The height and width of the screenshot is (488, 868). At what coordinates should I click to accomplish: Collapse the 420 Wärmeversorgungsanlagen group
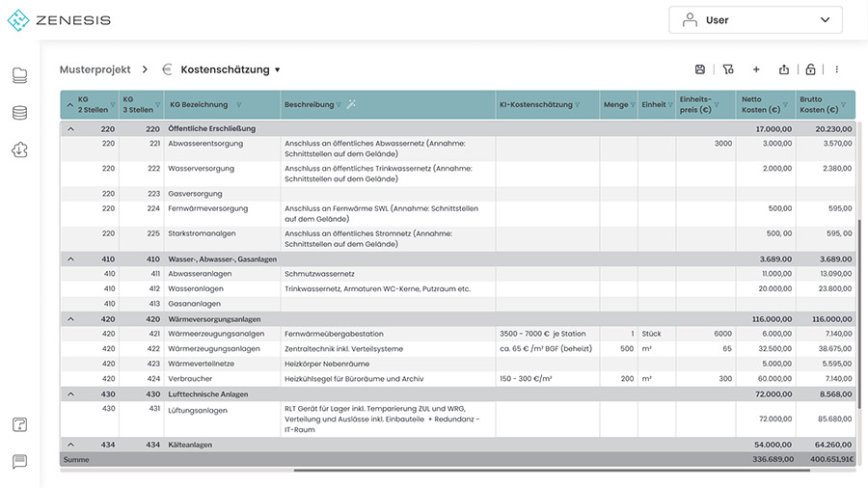pyautogui.click(x=69, y=318)
